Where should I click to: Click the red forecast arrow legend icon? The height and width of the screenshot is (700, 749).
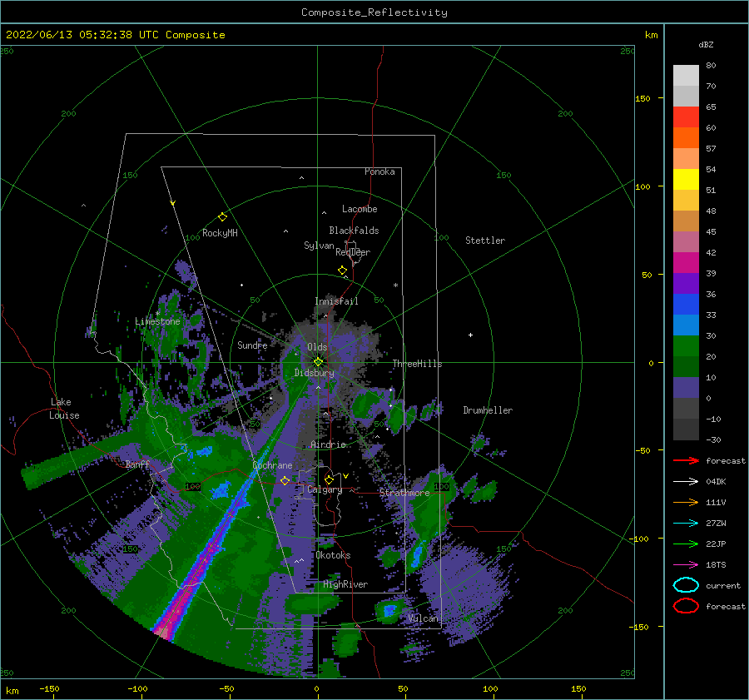686,460
